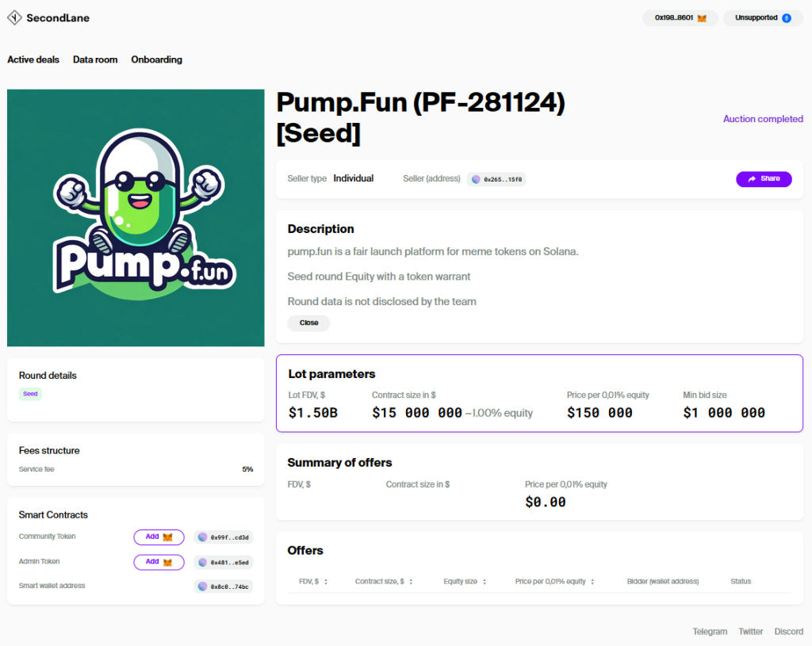Click the Lot parameters heading

(x=331, y=374)
